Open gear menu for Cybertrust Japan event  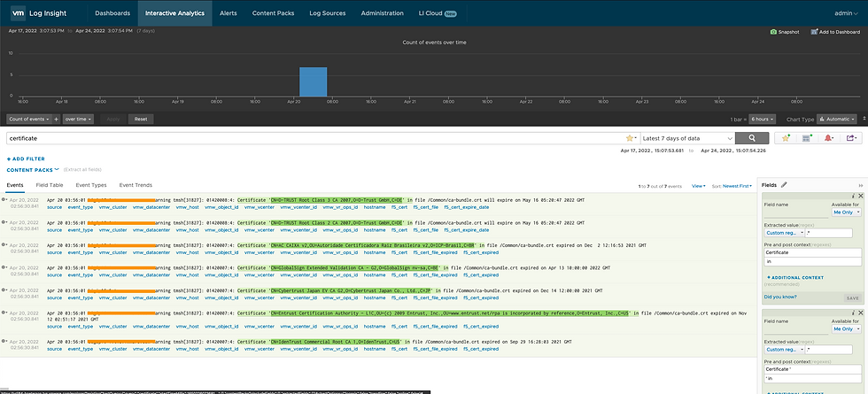click(4, 290)
